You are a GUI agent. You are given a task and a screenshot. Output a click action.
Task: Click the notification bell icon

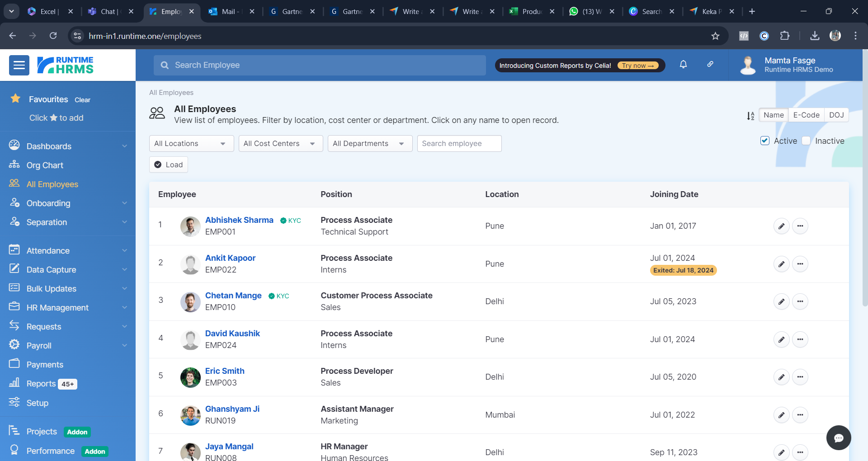(x=683, y=65)
